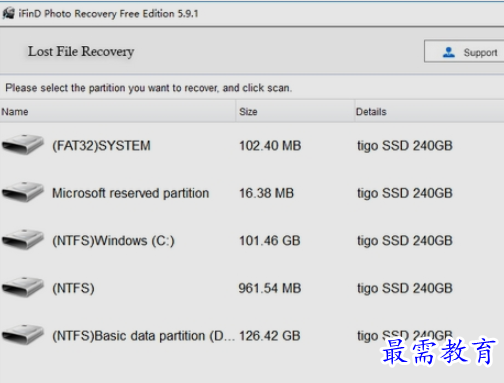The height and width of the screenshot is (383, 504).
Task: Open the Support button
Action: (x=464, y=51)
